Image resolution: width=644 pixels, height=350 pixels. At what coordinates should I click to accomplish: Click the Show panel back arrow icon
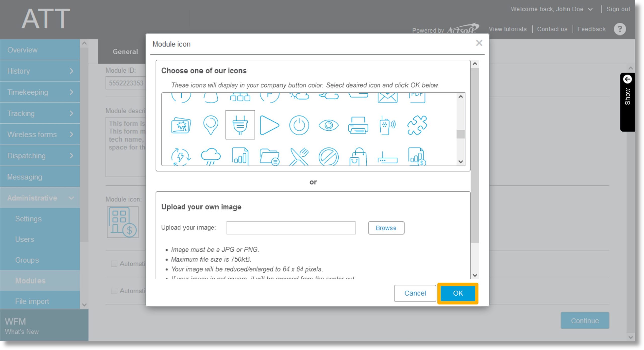pyautogui.click(x=627, y=79)
